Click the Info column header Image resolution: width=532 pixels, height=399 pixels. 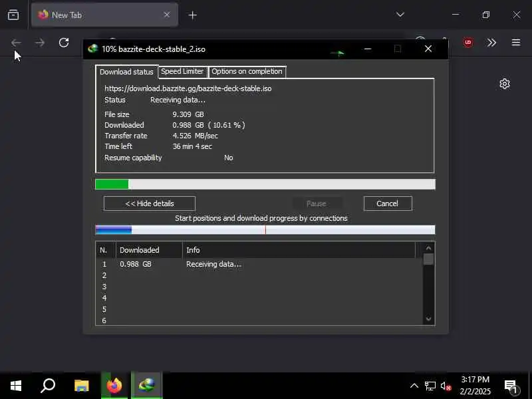pyautogui.click(x=299, y=250)
